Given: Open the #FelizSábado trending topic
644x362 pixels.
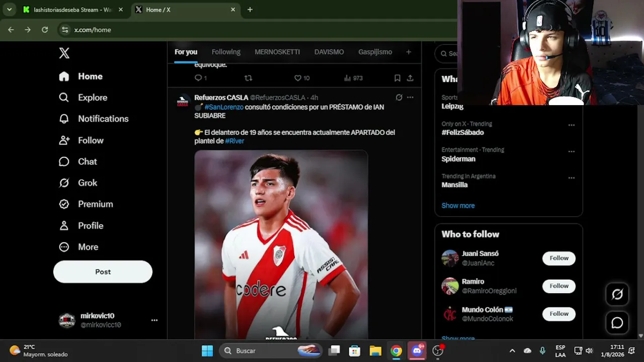Looking at the screenshot, I should click(462, 133).
